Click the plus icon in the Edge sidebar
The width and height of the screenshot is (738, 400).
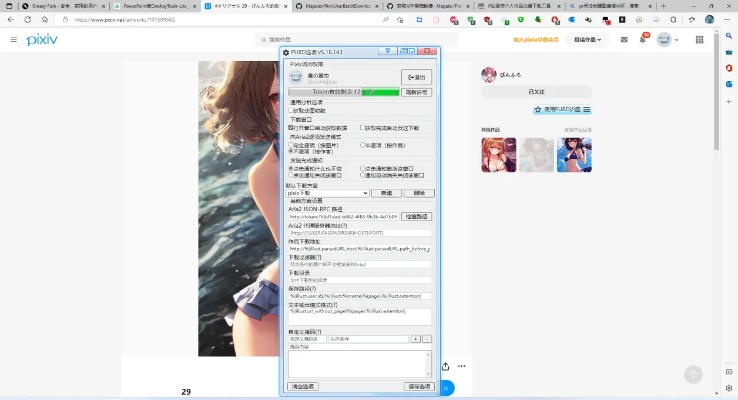click(x=729, y=102)
